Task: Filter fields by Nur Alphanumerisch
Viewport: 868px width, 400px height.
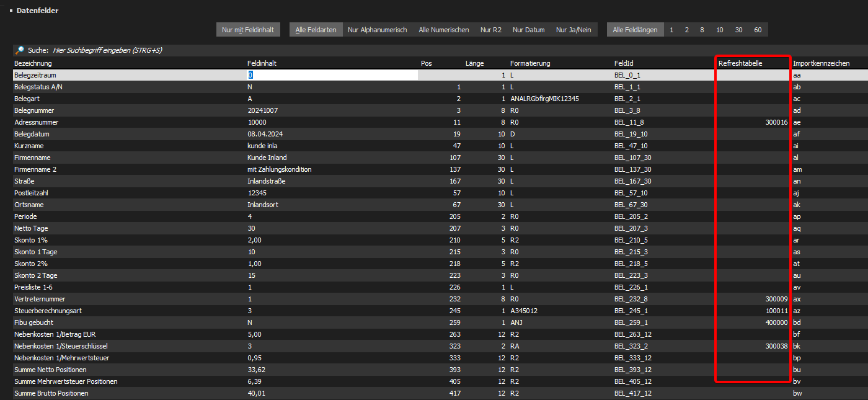Action: coord(377,30)
